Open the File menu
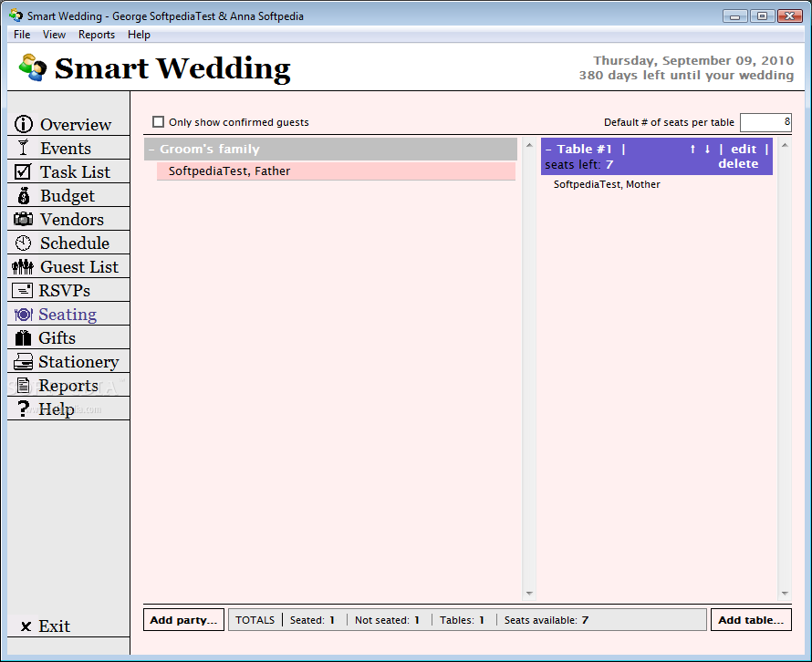The width and height of the screenshot is (812, 662). [x=22, y=35]
